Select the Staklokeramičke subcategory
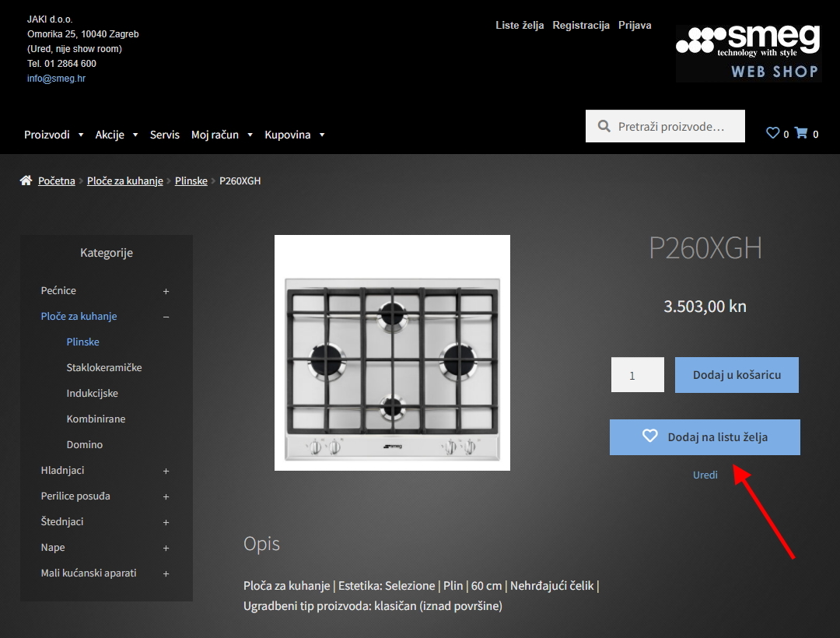Screen dimensions: 840x638 tap(104, 367)
